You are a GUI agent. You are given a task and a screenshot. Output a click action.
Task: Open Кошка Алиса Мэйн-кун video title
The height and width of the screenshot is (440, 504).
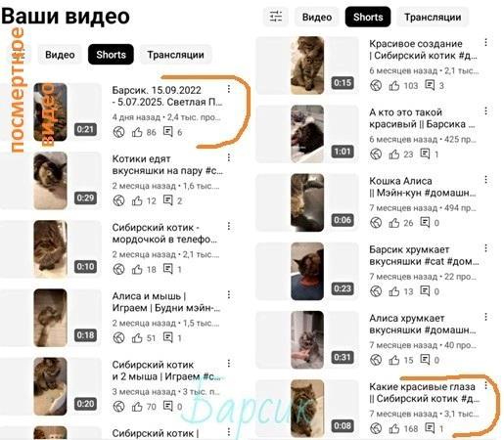(423, 187)
